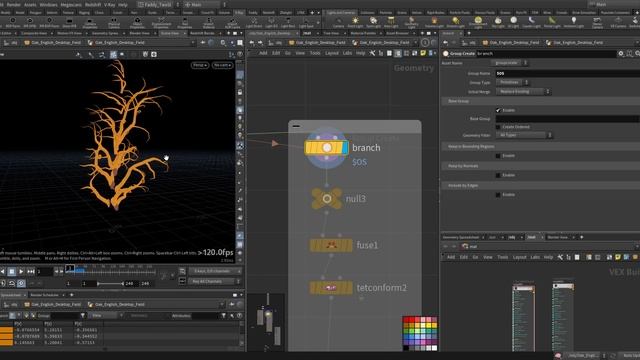Open the Asset Name dropdown

tap(509, 63)
